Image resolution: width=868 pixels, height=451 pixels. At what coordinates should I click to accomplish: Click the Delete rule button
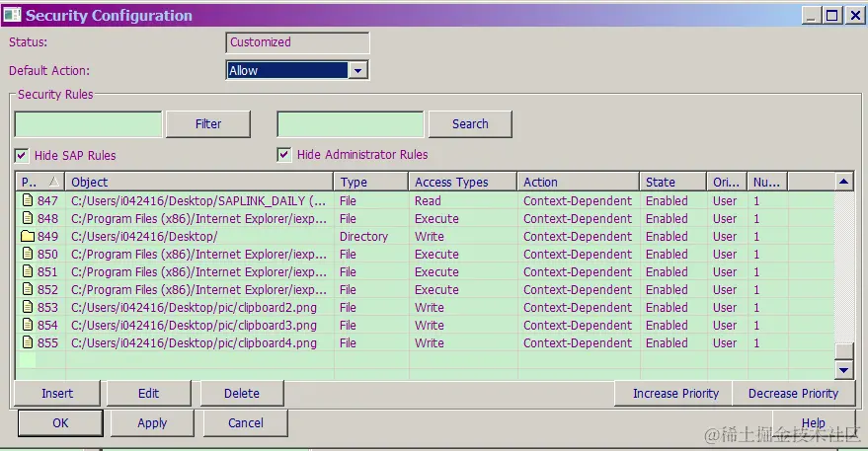242,394
